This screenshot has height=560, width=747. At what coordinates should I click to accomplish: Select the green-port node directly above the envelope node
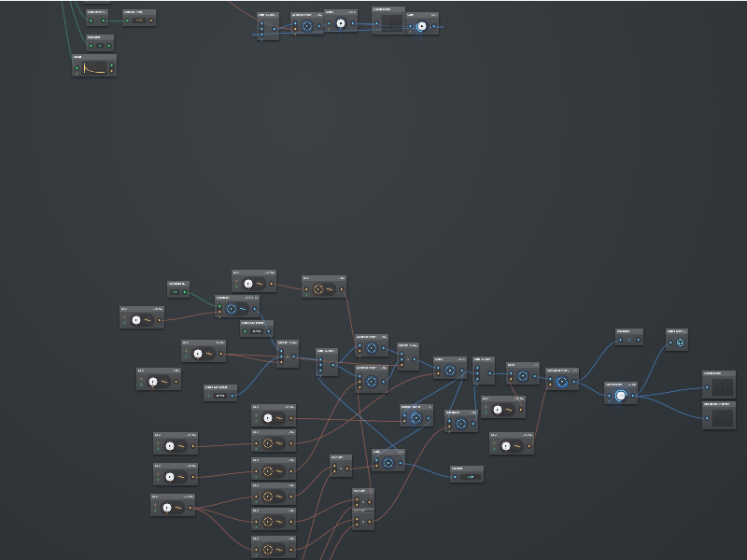click(x=99, y=43)
